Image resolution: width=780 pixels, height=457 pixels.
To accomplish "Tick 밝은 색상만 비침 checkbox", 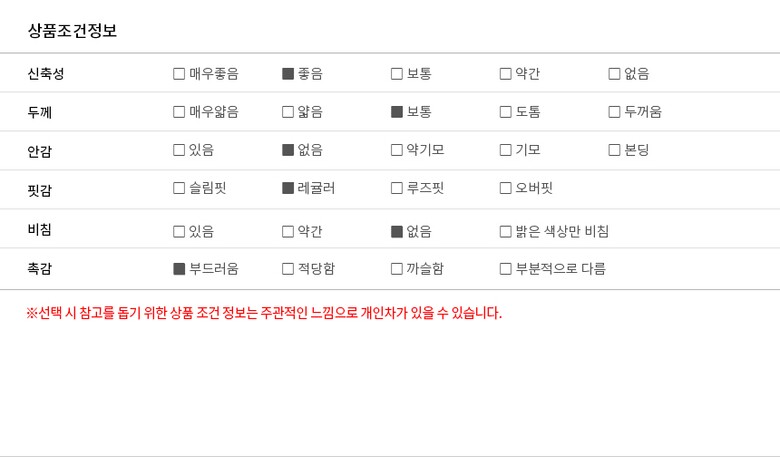I will click(x=506, y=232).
